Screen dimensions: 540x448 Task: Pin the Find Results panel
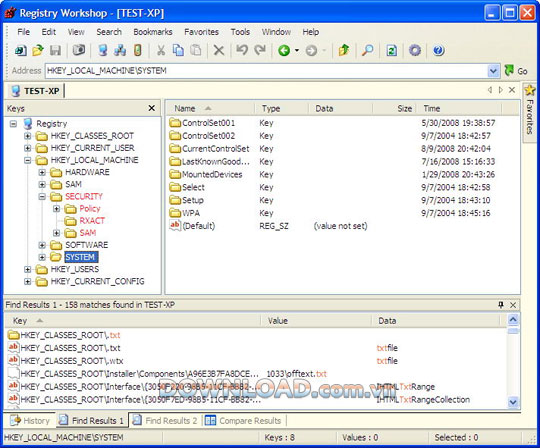coord(501,305)
